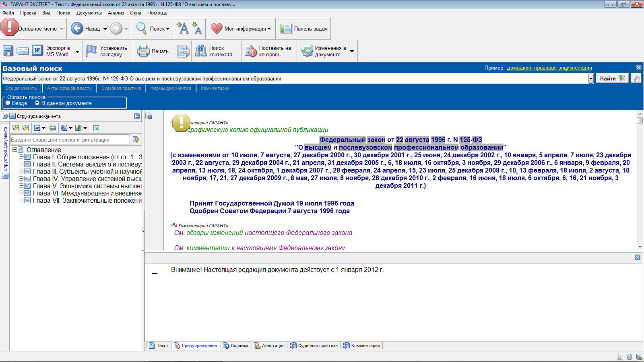Viewport: 644px width, 362px height.
Task: Click the document vertical scrollbar thumb
Action: coord(640,120)
